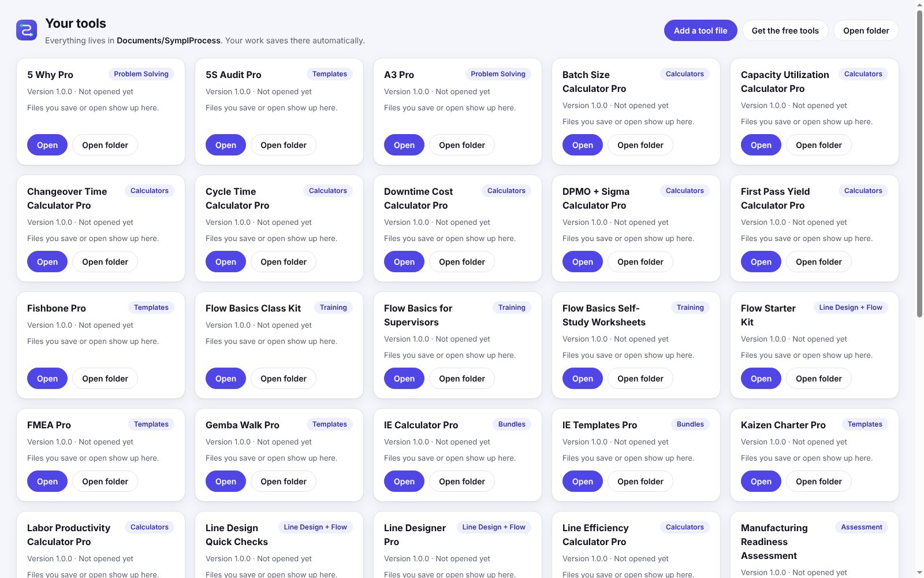Click Calculators tag on Labor Productivity Calculator Pro
The height and width of the screenshot is (578, 924).
click(x=150, y=527)
